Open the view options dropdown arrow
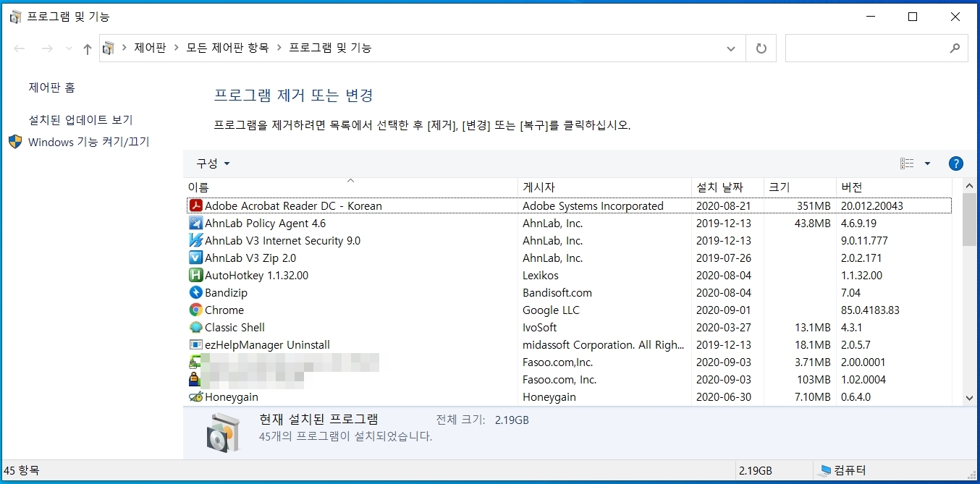Image resolution: width=980 pixels, height=484 pixels. (x=927, y=164)
